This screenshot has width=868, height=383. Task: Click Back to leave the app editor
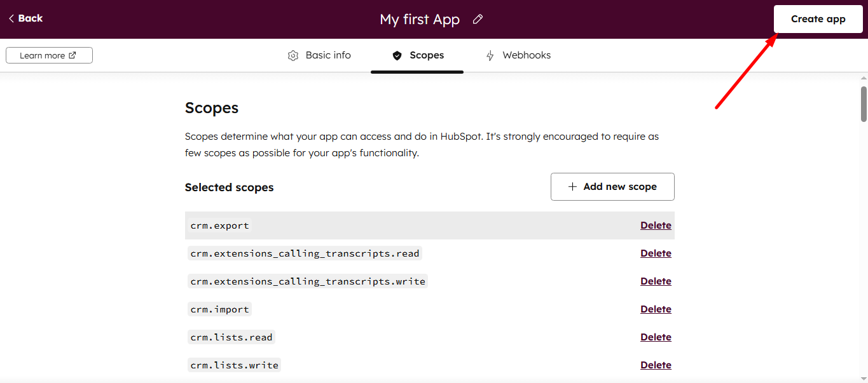point(25,18)
